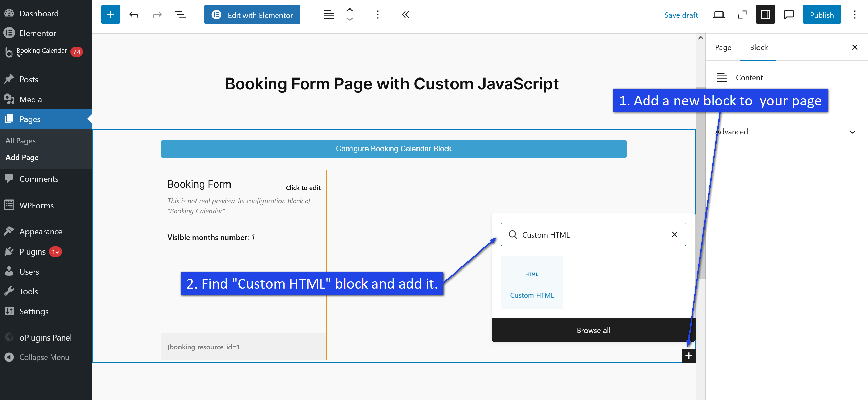Open the top-right three-dot options menu
This screenshot has height=400, width=868.
[854, 15]
